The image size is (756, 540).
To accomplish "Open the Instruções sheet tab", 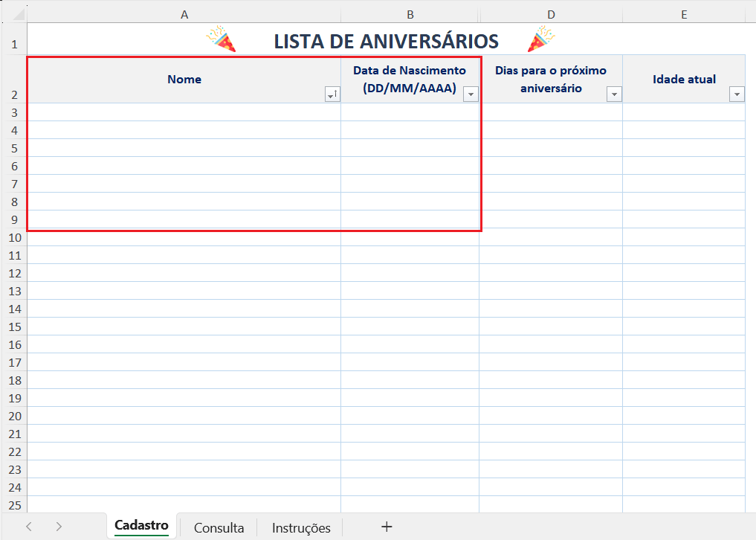I will (301, 527).
